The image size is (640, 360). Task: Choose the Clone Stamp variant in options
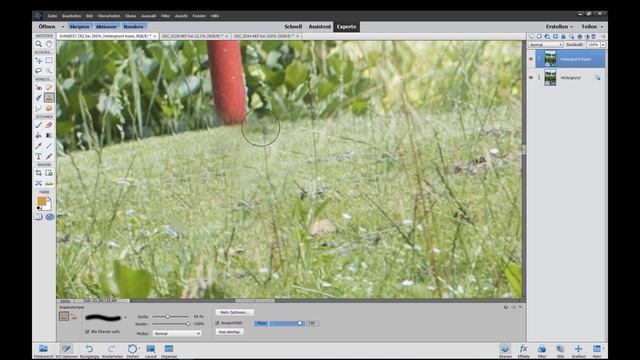pos(64,316)
